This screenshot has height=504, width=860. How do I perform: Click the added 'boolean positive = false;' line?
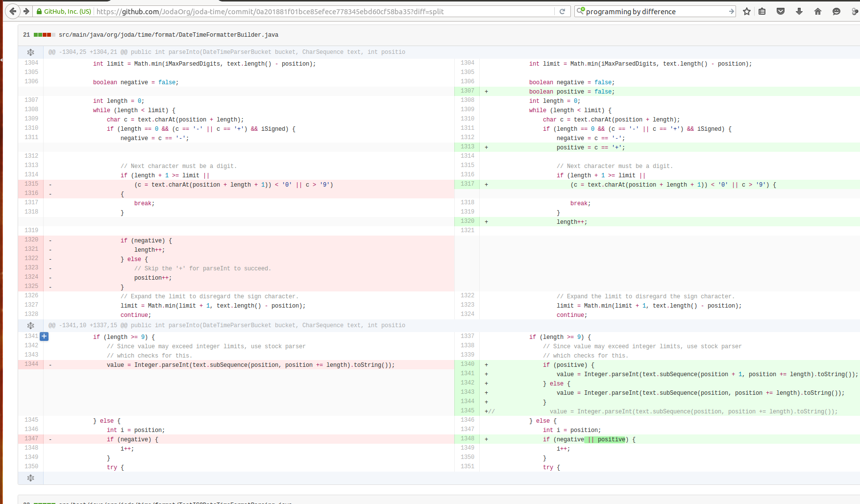(x=572, y=92)
